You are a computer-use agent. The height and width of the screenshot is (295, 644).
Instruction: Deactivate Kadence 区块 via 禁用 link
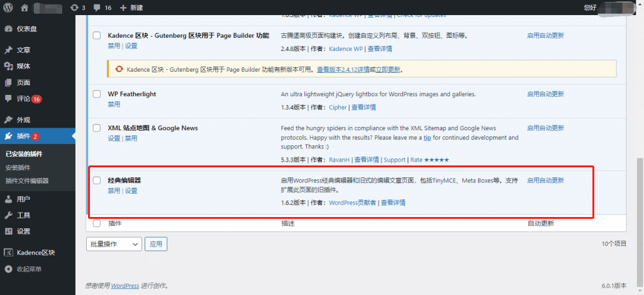pos(114,46)
